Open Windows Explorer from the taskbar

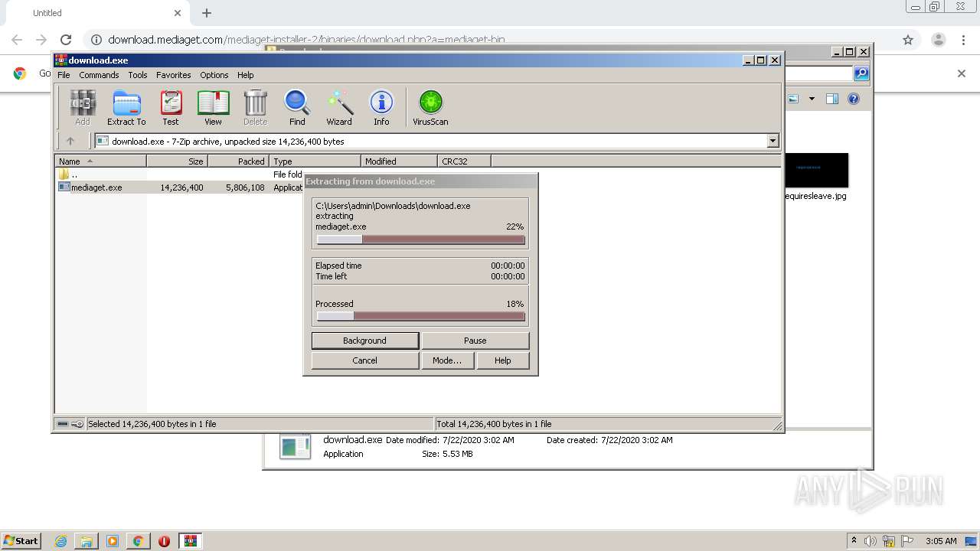coord(87,541)
